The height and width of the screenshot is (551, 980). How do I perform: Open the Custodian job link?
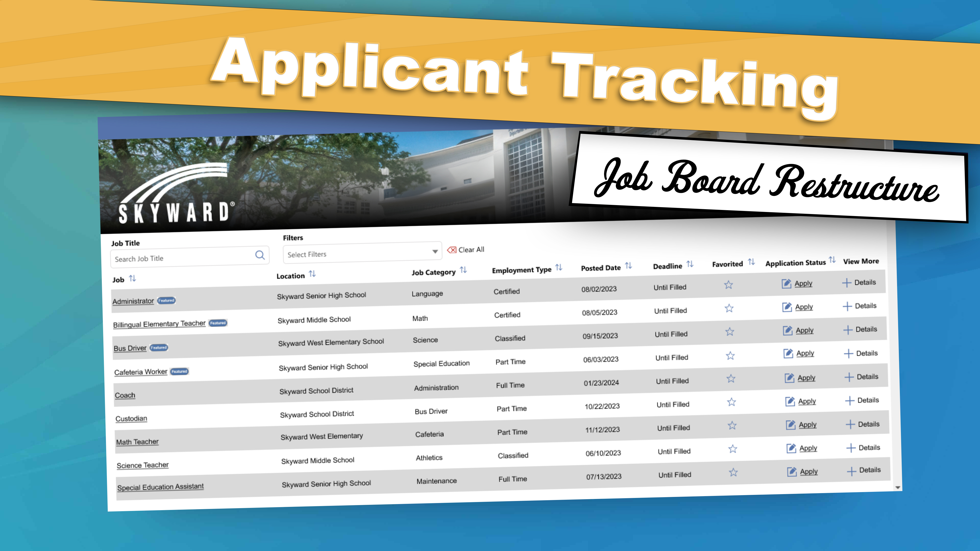(131, 419)
